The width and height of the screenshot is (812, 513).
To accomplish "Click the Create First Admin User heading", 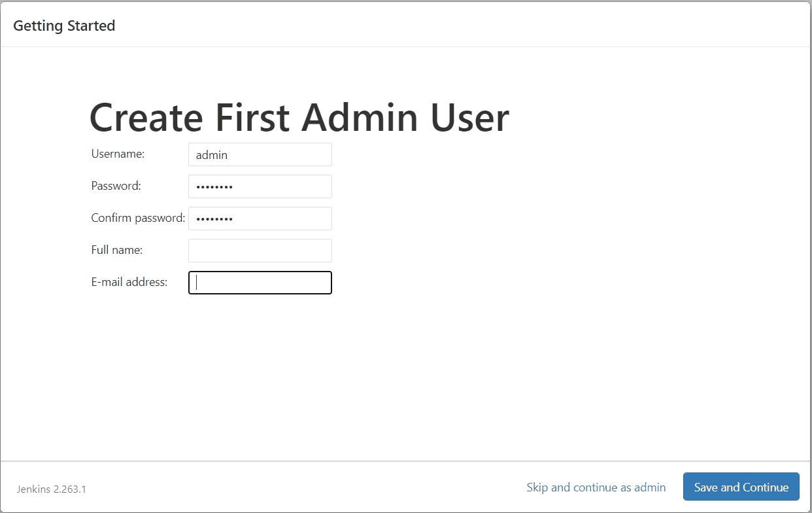I will pos(299,118).
